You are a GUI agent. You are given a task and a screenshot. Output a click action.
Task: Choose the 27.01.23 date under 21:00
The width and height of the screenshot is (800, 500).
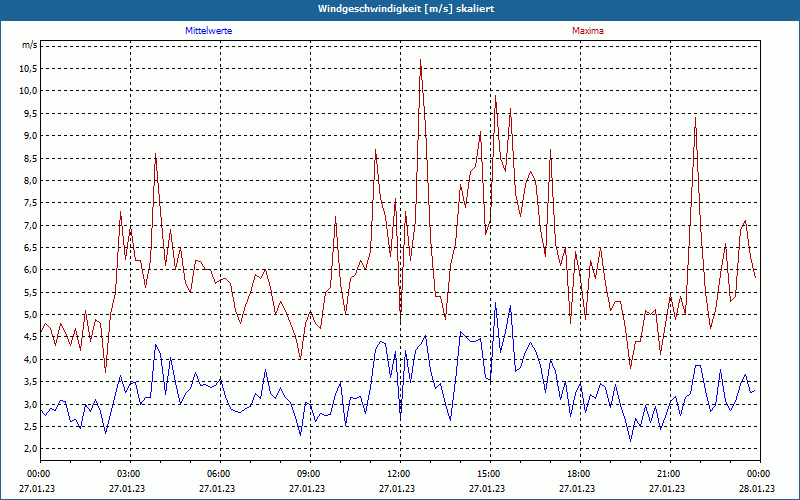667,488
